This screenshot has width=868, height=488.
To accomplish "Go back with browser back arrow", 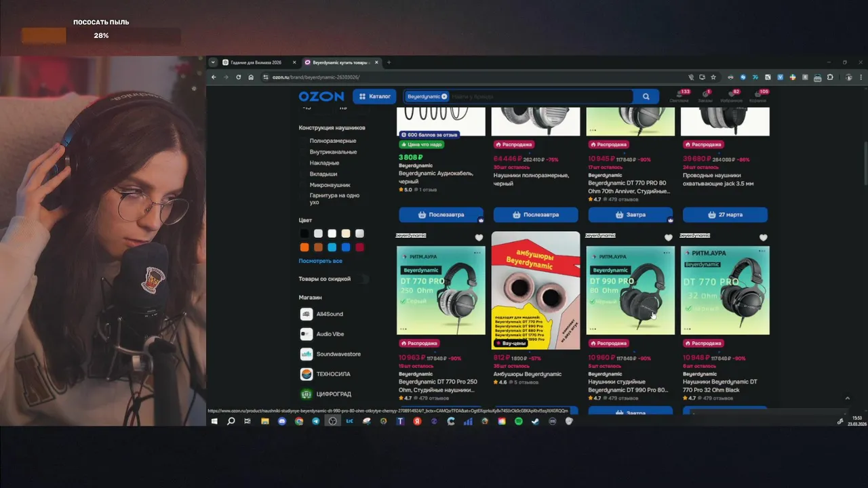I will tap(214, 77).
